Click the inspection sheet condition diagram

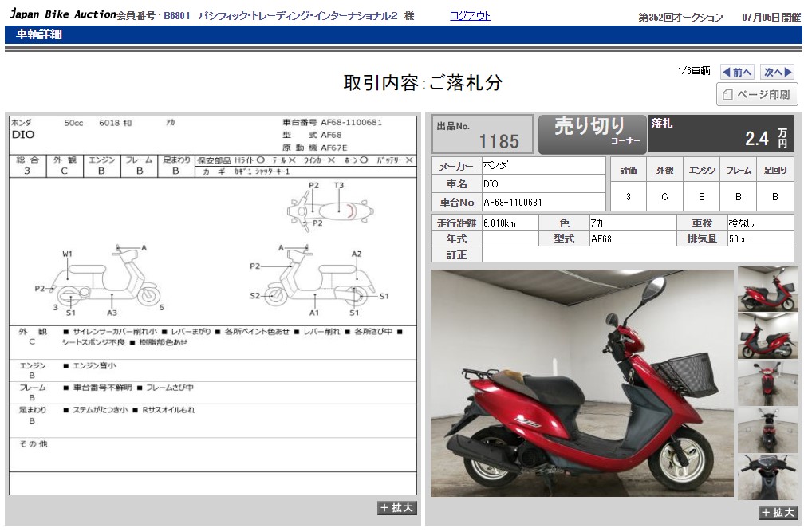tap(213, 251)
